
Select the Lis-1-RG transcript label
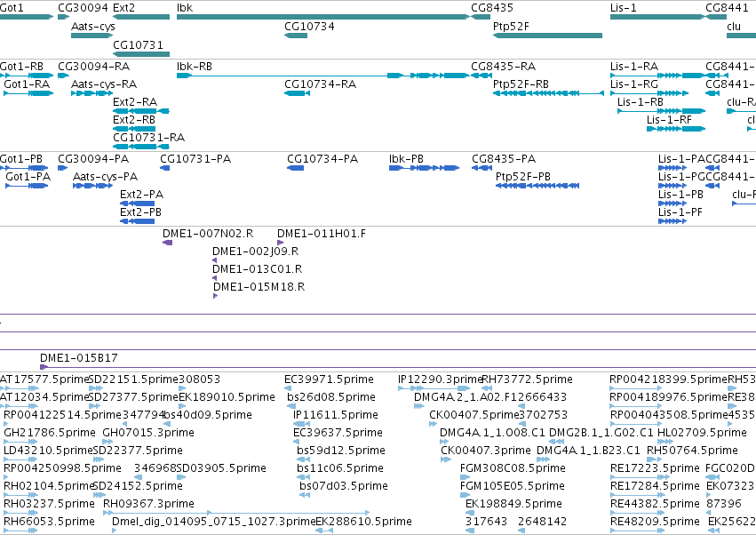coord(634,84)
